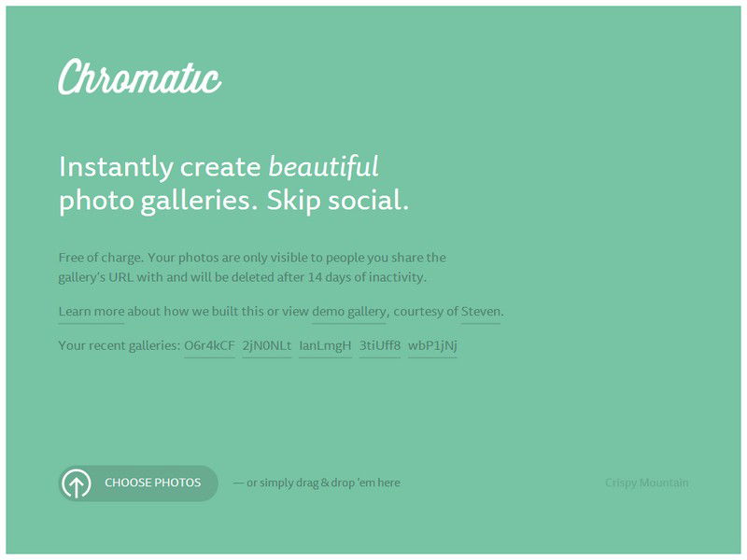The height and width of the screenshot is (560, 747).
Task: Click the '14 days of inactivity' text
Action: [366, 277]
